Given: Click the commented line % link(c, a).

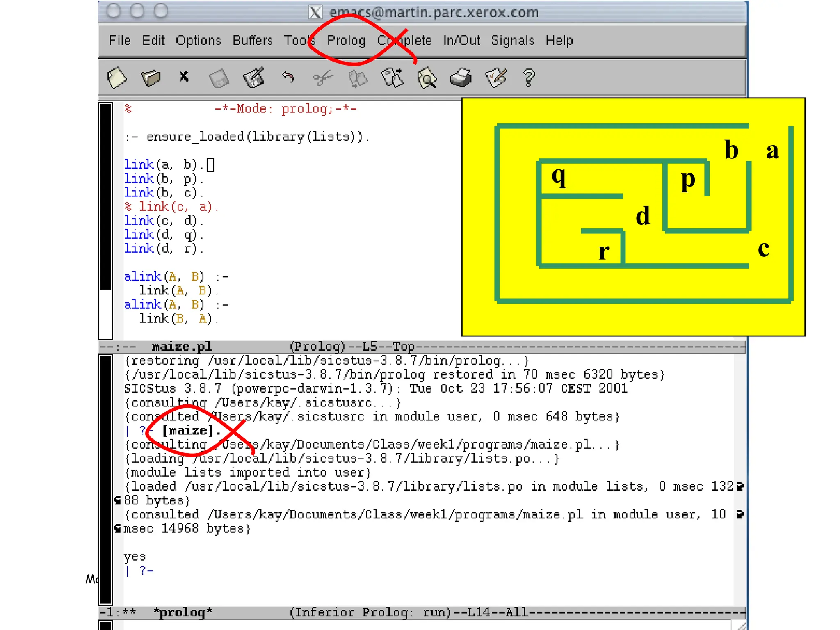Looking at the screenshot, I should point(171,207).
